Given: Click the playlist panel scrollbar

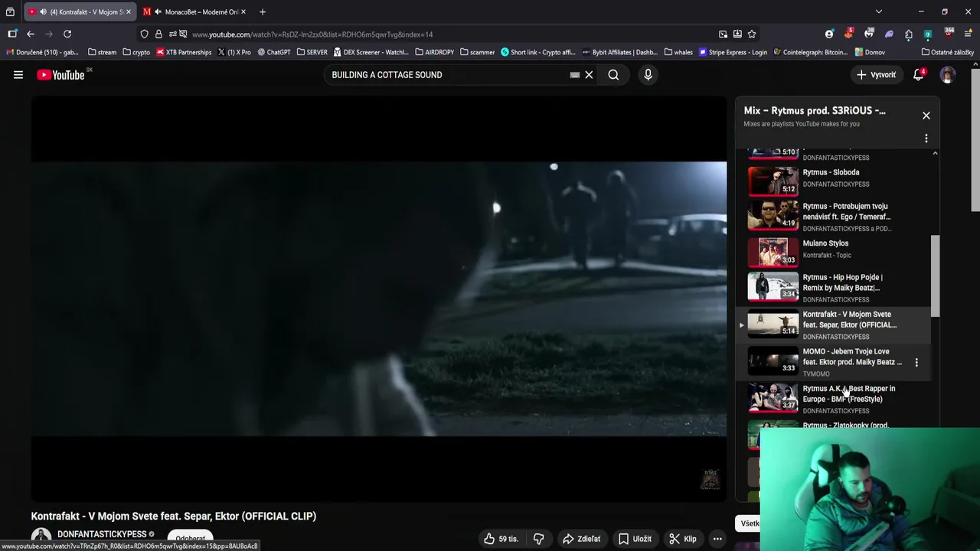Looking at the screenshot, I should (935, 275).
